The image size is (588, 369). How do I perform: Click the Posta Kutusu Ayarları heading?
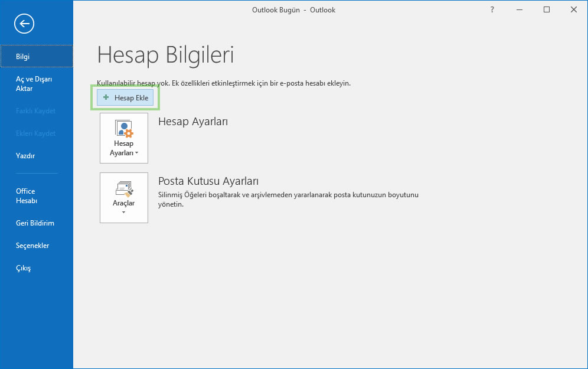pyautogui.click(x=208, y=181)
